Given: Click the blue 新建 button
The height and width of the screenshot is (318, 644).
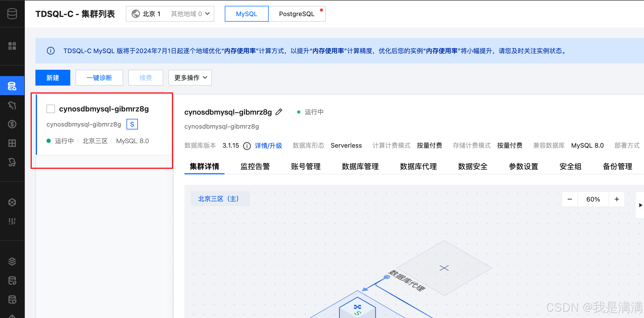Looking at the screenshot, I should pos(53,78).
